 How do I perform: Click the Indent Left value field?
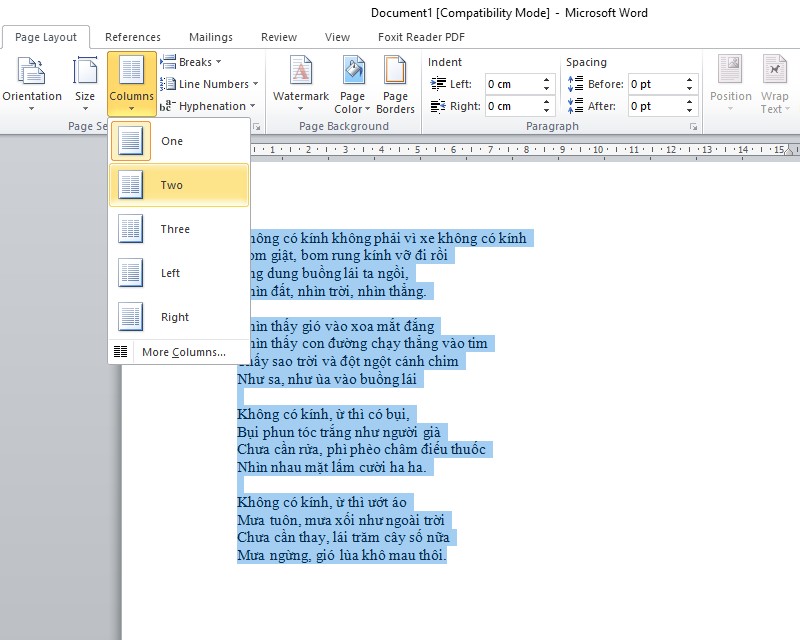tap(512, 84)
